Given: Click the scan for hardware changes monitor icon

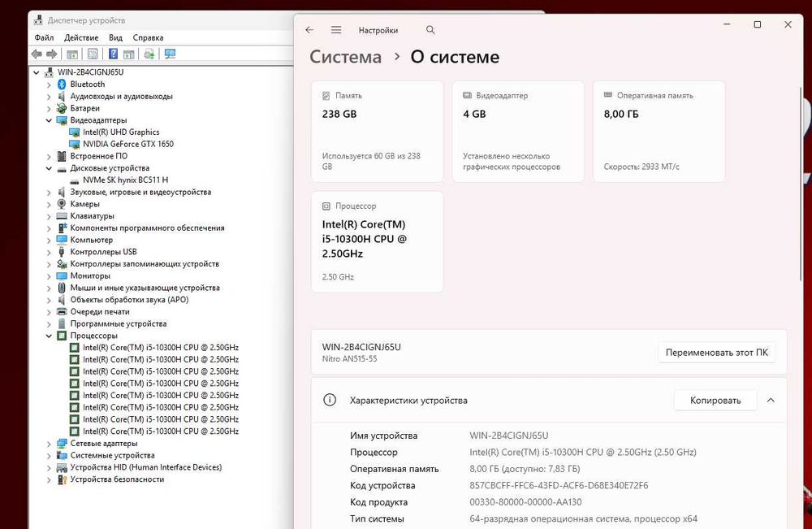Looking at the screenshot, I should [170, 54].
